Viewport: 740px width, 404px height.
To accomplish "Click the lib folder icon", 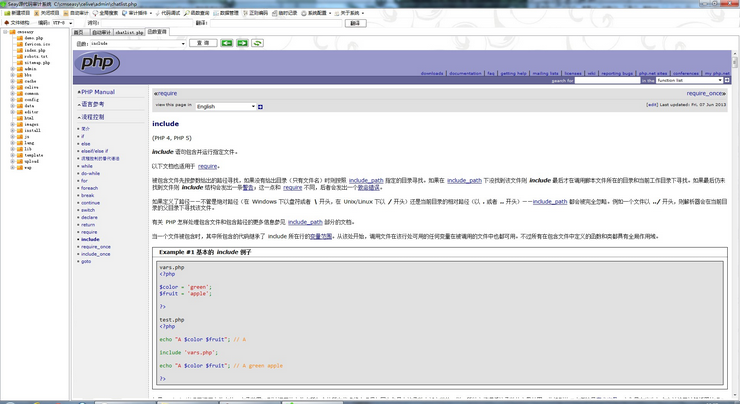I will pyautogui.click(x=20, y=149).
